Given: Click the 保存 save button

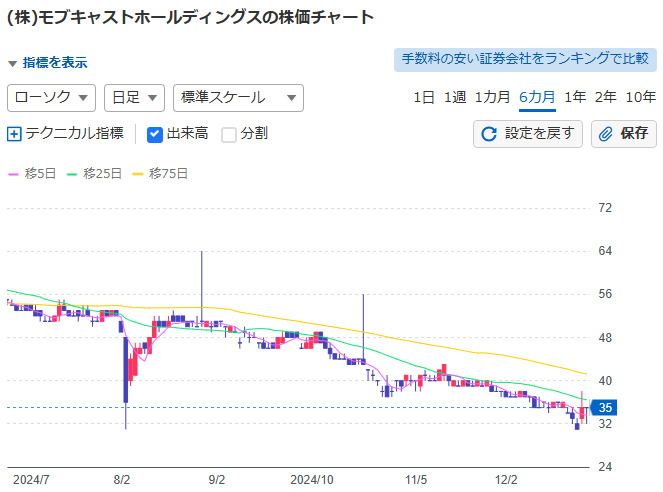Looking at the screenshot, I should [x=624, y=134].
